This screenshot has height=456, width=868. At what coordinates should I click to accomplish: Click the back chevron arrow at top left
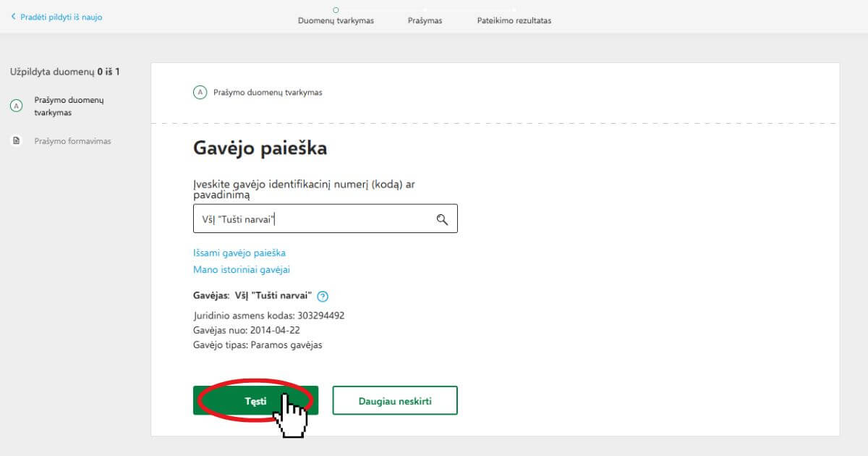click(13, 17)
